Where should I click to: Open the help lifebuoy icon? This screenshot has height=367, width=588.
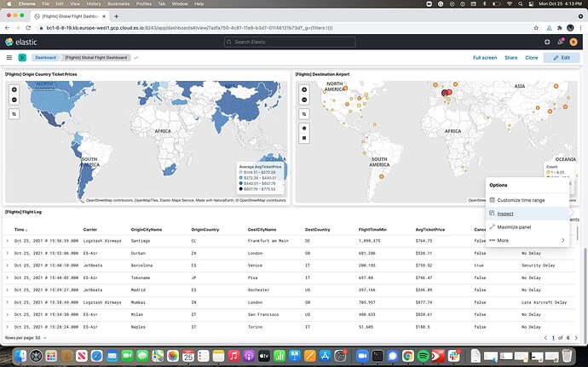point(547,42)
